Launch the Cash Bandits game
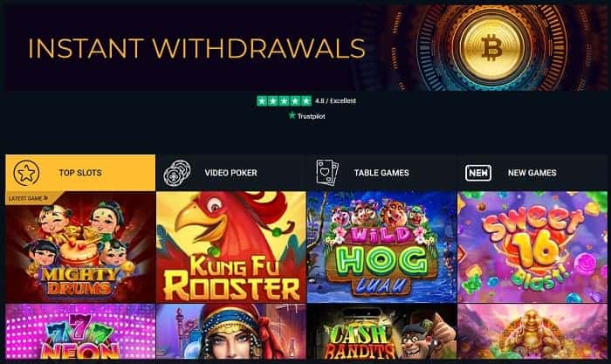Screen dimensions: 611x364 [381, 332]
